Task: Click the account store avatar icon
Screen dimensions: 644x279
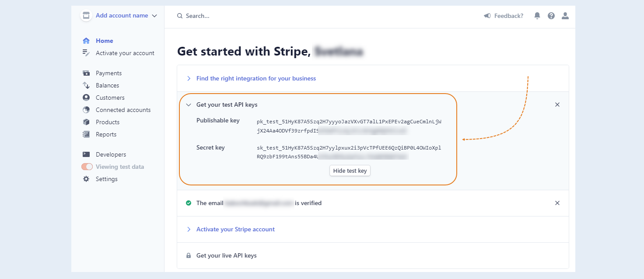Action: coord(86,15)
